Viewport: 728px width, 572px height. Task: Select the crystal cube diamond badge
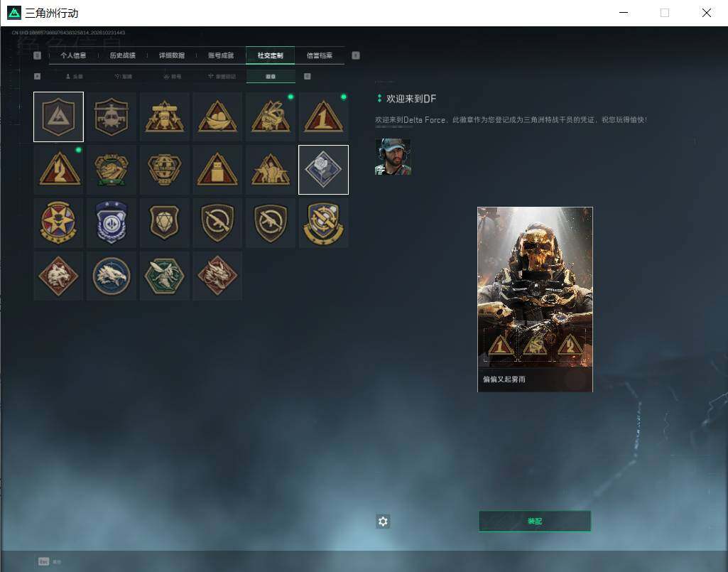tap(324, 170)
